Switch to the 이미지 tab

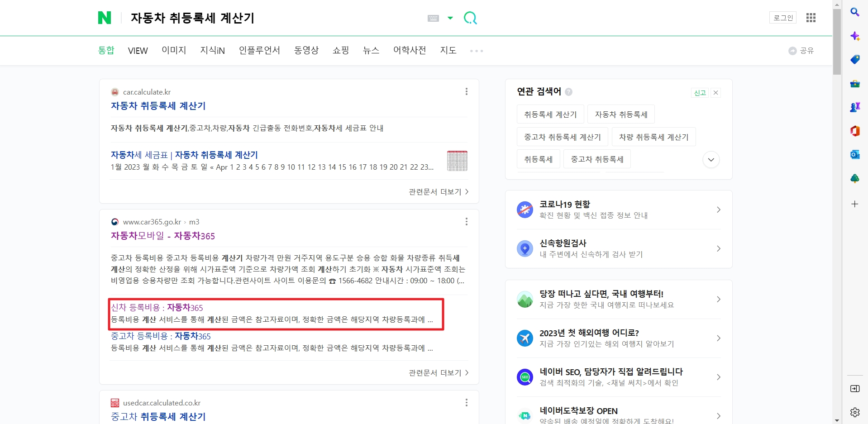(174, 50)
